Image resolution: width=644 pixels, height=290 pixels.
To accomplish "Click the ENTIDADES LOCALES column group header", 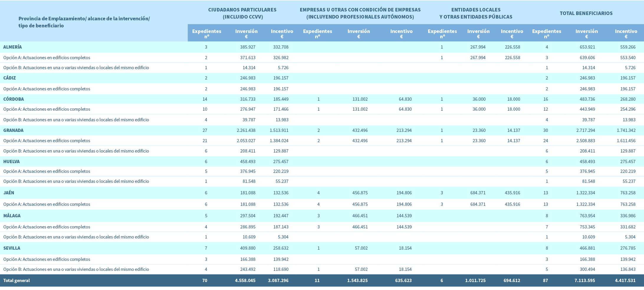I will tap(476, 13).
